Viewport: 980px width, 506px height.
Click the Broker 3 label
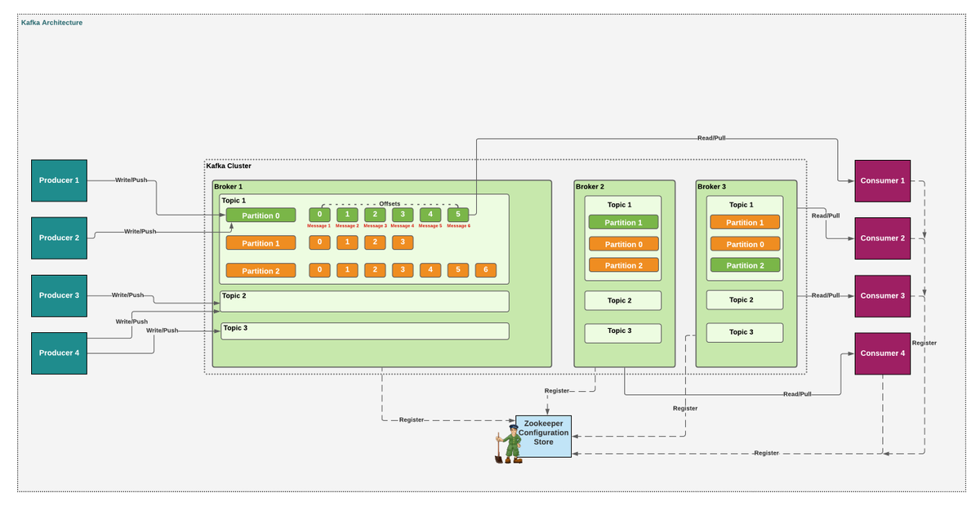pos(712,187)
